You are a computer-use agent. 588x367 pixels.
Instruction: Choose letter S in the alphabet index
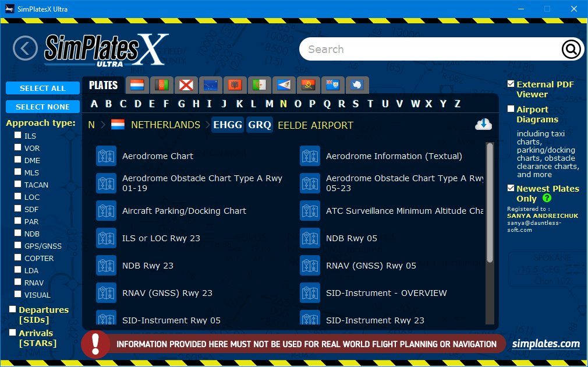point(356,104)
